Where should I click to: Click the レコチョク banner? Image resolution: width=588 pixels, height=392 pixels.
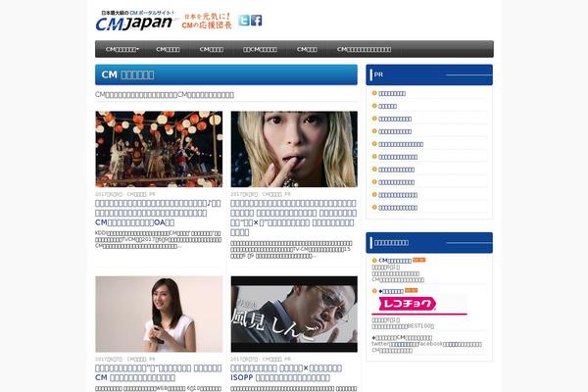419,305
